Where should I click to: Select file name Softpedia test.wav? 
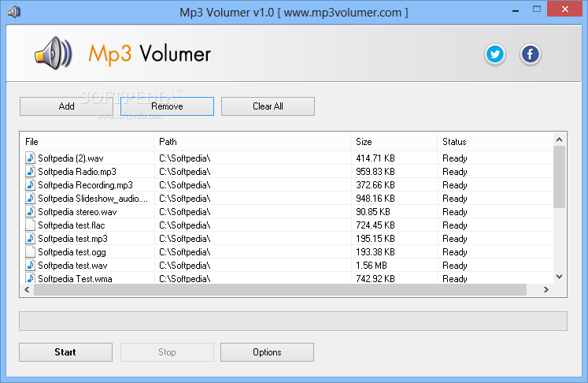[72, 266]
